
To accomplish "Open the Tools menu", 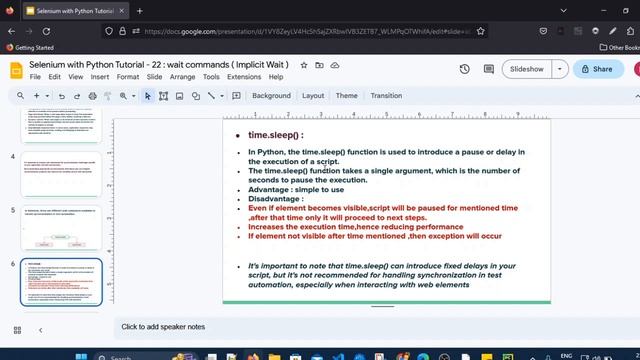I will point(211,77).
